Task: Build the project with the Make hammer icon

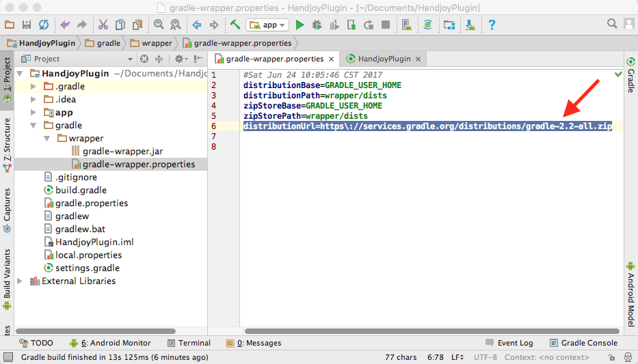Action: [235, 25]
